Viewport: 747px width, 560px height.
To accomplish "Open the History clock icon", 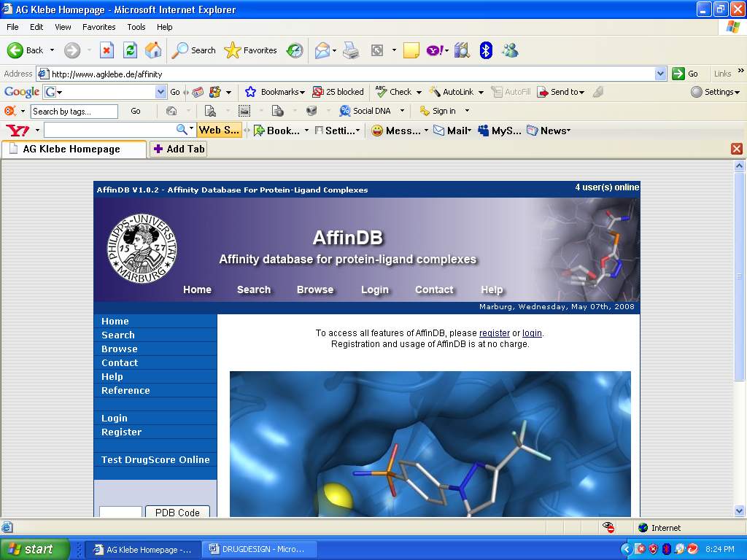I will [295, 50].
